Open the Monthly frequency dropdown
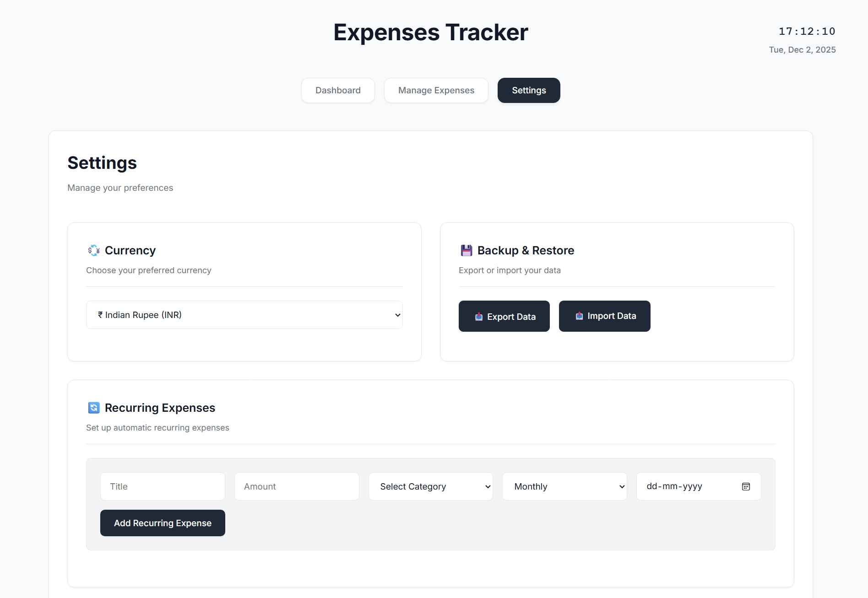The image size is (868, 598). click(x=564, y=486)
